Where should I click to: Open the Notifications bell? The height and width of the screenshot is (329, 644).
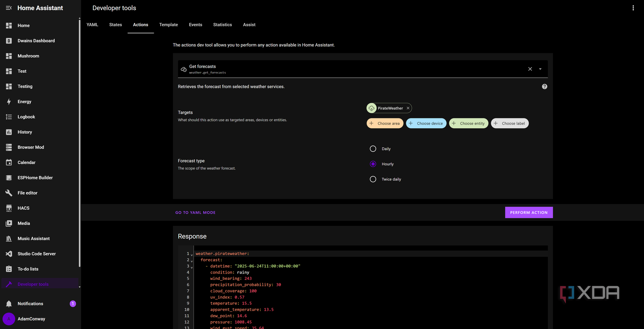[9, 304]
